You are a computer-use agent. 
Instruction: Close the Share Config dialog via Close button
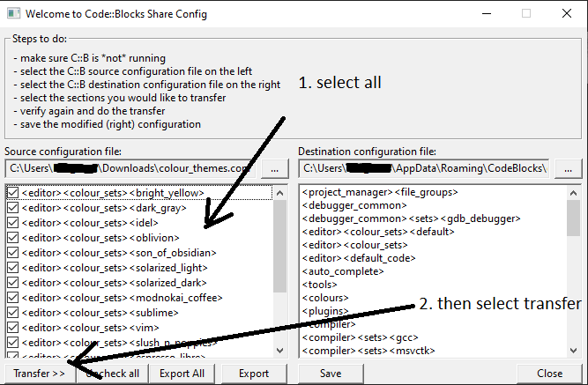coord(550,374)
